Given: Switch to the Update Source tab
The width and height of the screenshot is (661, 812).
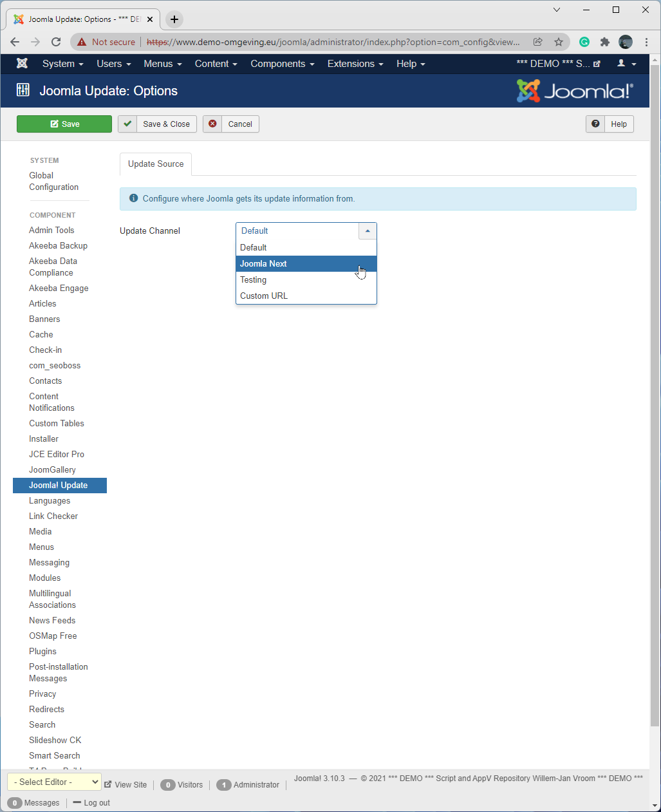Looking at the screenshot, I should point(156,164).
